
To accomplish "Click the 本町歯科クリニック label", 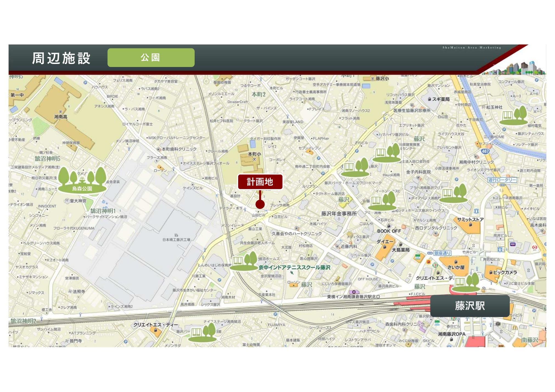I will tap(179, 149).
